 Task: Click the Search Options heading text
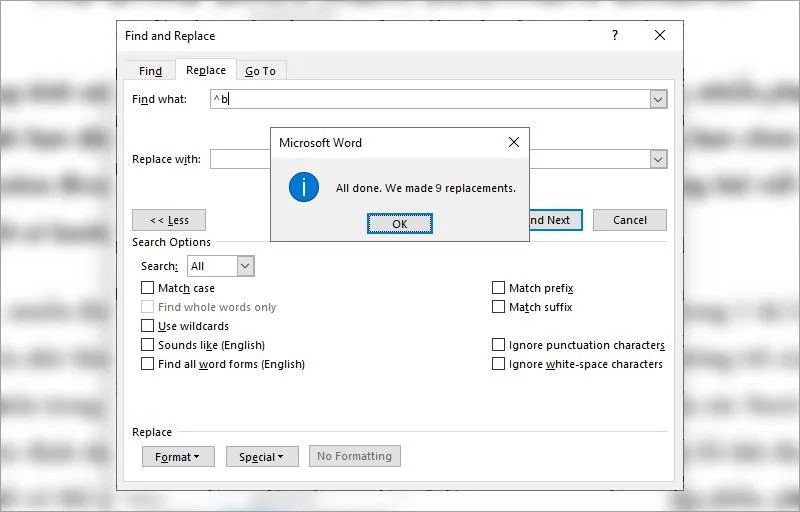tap(171, 242)
